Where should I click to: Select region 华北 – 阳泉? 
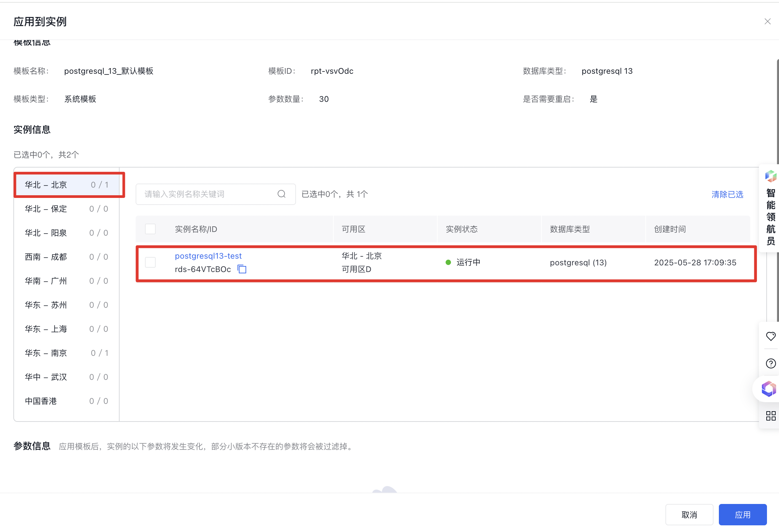[x=66, y=233]
